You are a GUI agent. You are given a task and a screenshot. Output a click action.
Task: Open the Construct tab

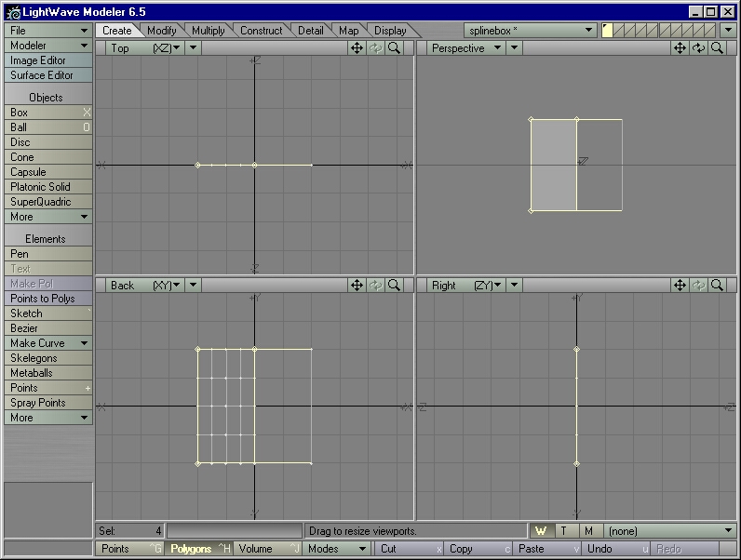pos(261,31)
